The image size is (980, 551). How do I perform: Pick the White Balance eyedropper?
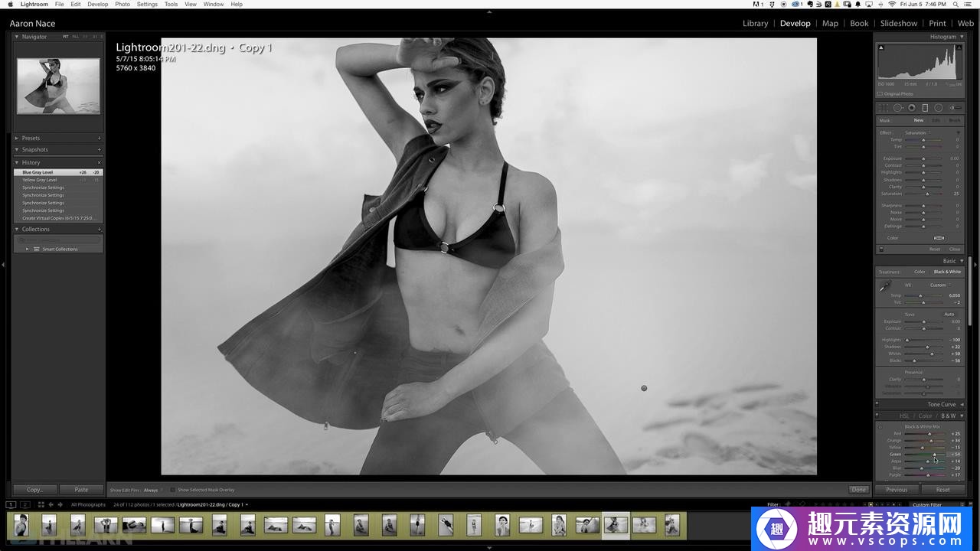885,286
